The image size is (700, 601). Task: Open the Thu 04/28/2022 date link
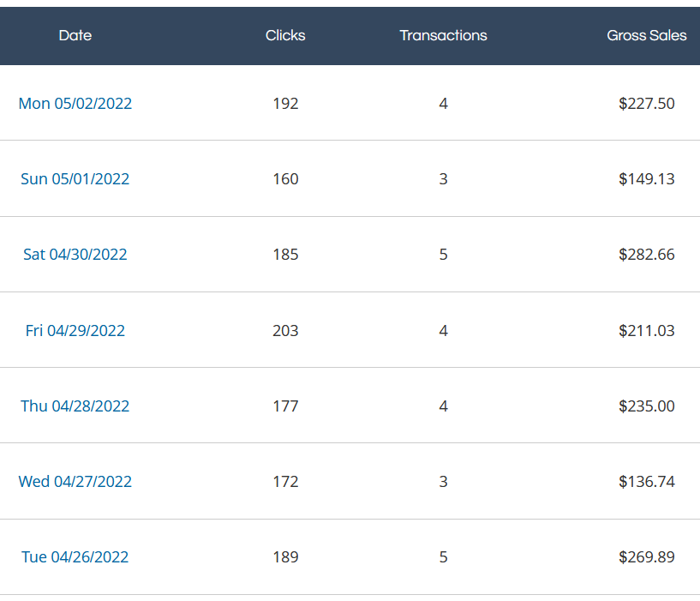click(75, 406)
